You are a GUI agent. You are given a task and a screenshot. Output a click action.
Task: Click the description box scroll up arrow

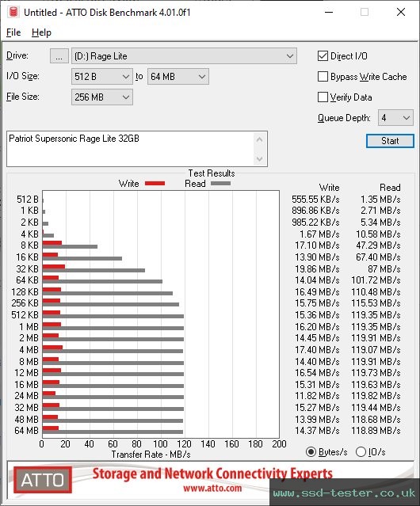(x=260, y=139)
